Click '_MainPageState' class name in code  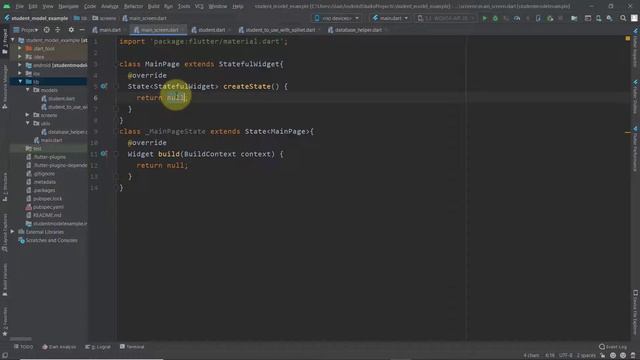pyautogui.click(x=175, y=131)
